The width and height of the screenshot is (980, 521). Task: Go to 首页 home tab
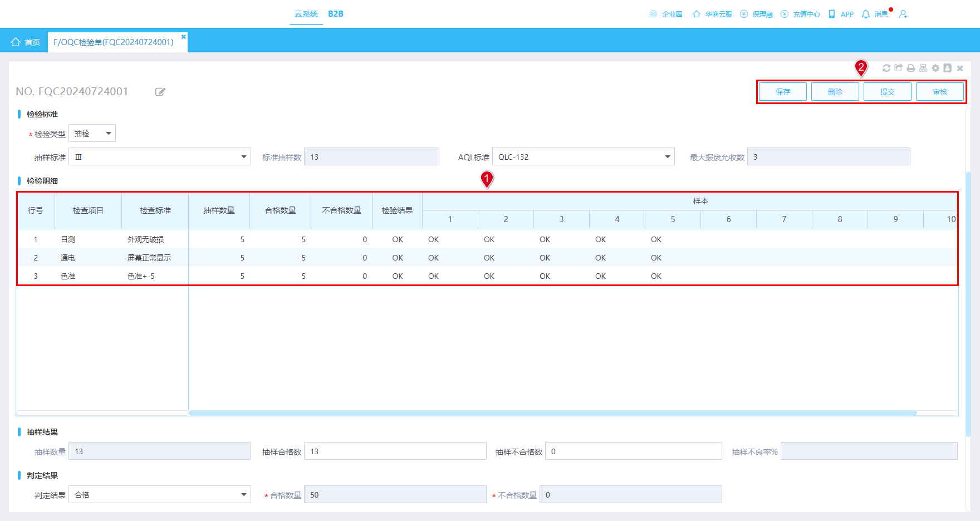[26, 42]
